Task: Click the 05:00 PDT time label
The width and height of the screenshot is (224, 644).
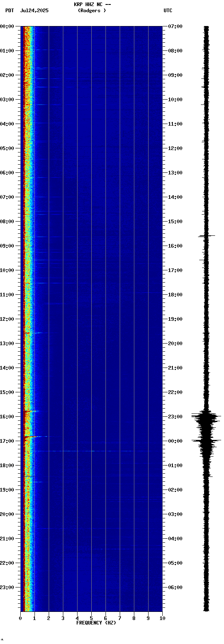Action: click(7, 148)
